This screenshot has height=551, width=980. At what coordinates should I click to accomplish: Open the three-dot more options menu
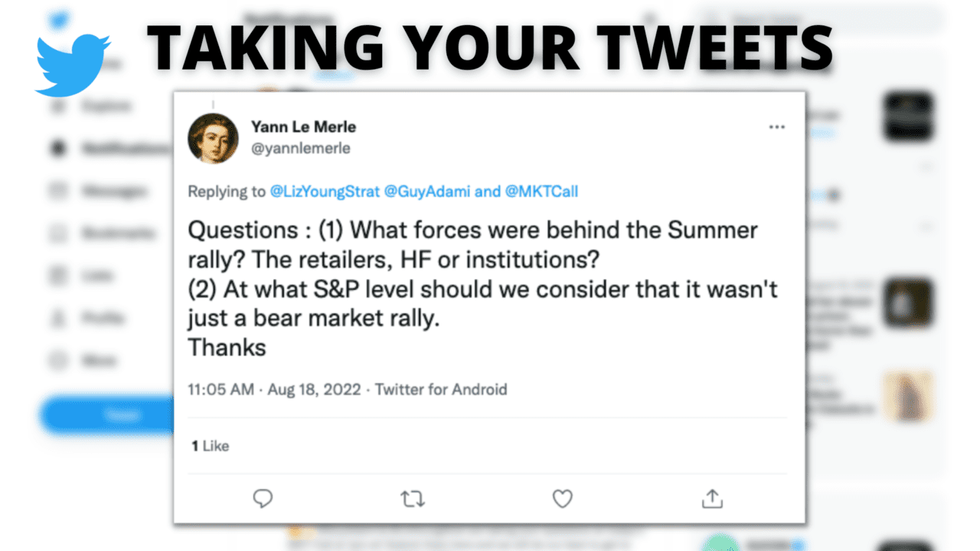(776, 127)
